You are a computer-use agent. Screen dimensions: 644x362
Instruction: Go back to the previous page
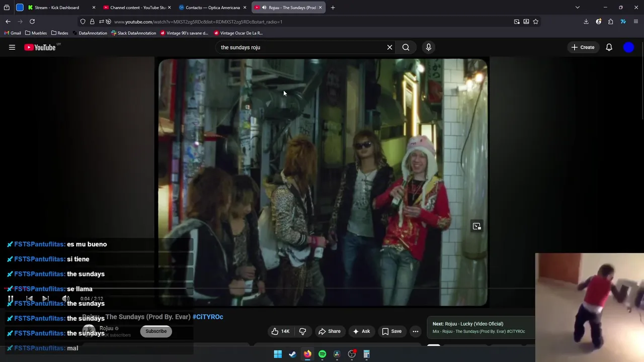pyautogui.click(x=8, y=22)
